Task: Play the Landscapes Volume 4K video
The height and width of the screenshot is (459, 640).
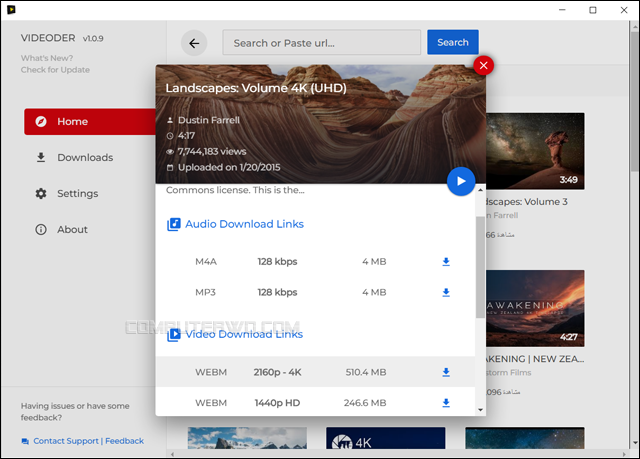Action: click(461, 181)
